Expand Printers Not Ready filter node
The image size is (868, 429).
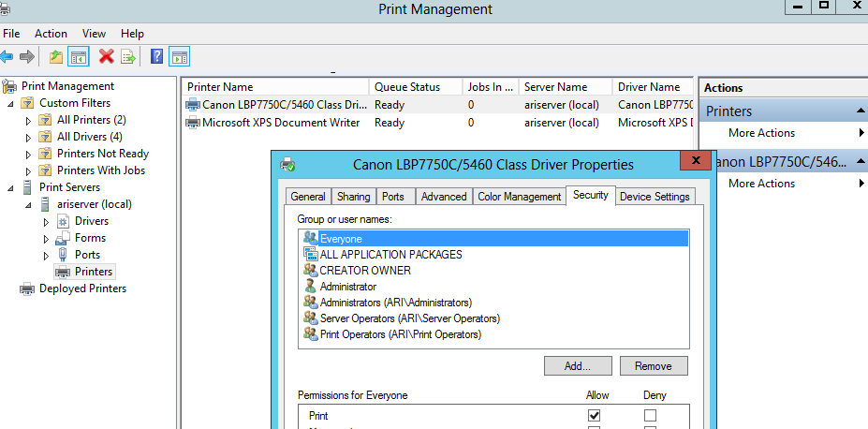click(x=29, y=155)
